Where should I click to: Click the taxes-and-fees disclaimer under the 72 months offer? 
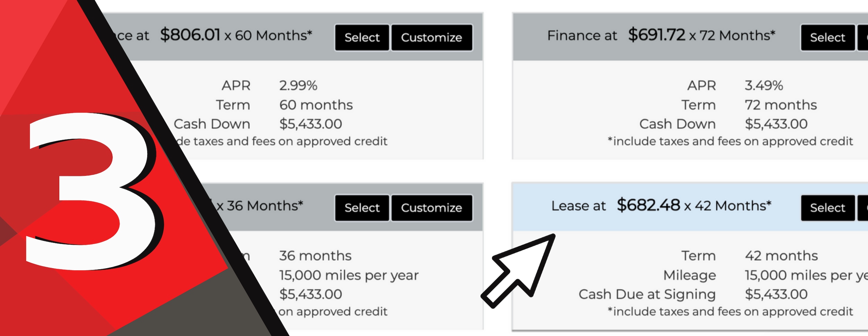point(730,141)
